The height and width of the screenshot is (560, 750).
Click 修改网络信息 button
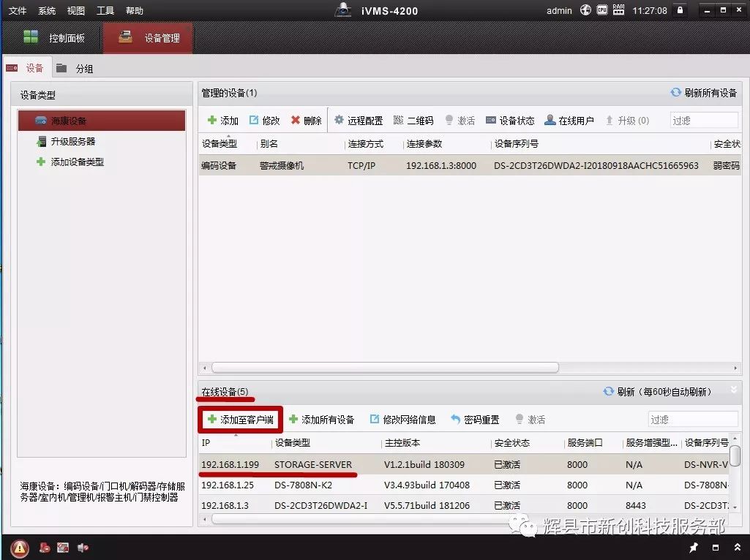[402, 420]
